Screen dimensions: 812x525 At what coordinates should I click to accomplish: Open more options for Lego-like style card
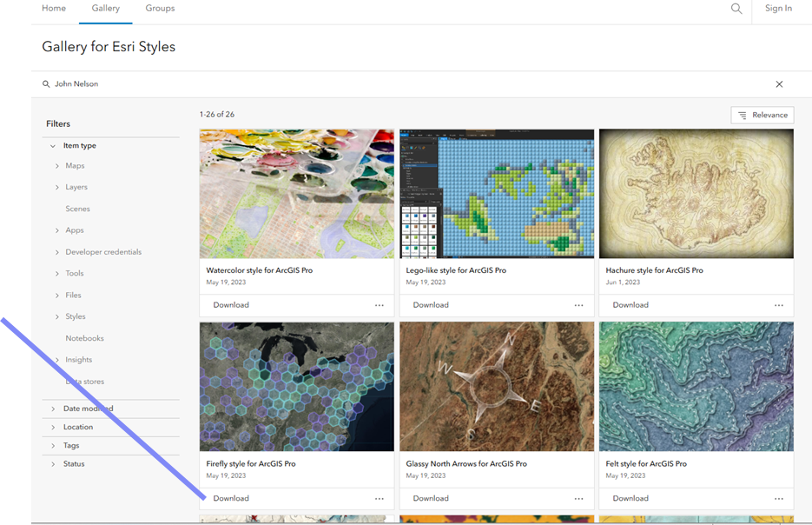pyautogui.click(x=579, y=305)
